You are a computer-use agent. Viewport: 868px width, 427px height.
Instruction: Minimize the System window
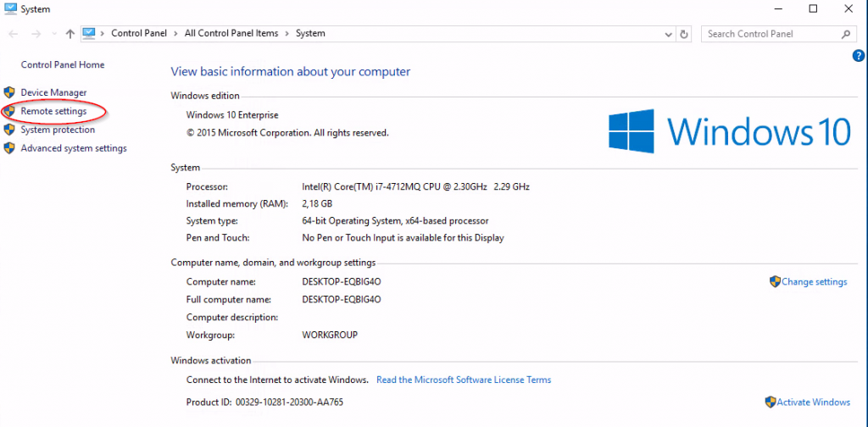pyautogui.click(x=778, y=8)
